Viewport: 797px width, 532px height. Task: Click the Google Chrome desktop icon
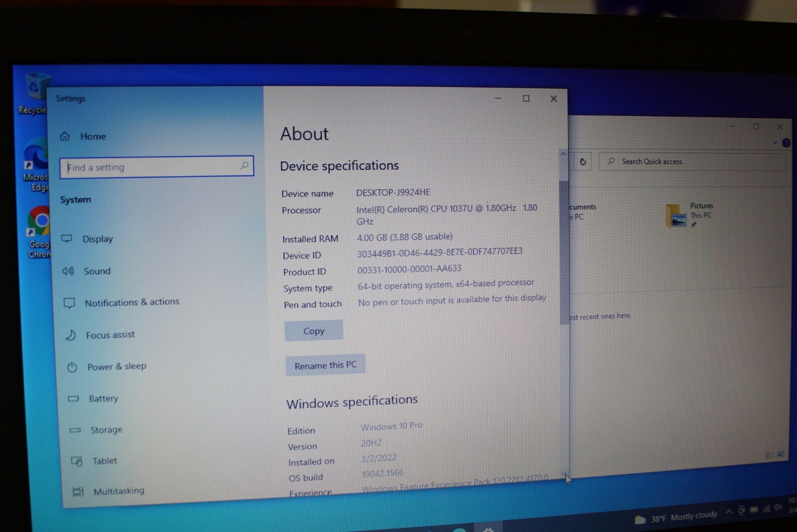point(39,233)
